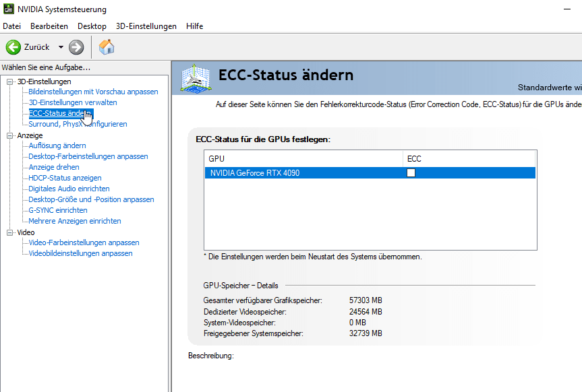Open Mehrere Anzeigen einrichten task
This screenshot has height=392, width=582.
(75, 221)
